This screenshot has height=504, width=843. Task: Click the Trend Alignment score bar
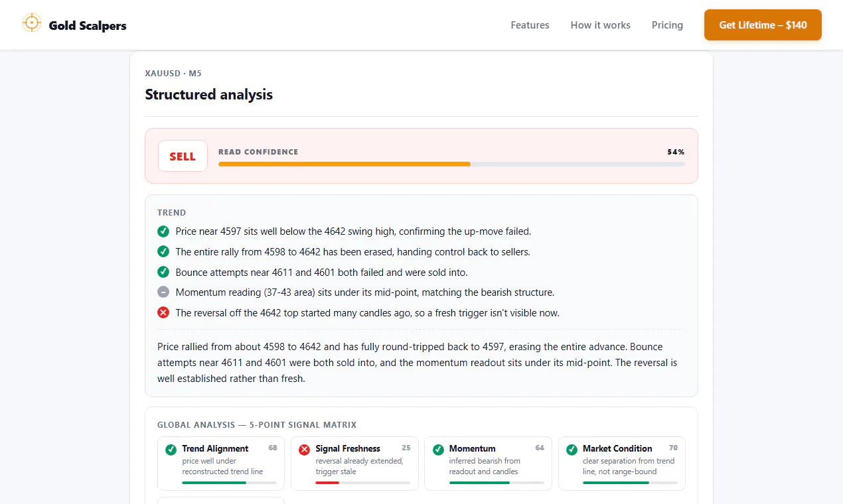(x=229, y=483)
